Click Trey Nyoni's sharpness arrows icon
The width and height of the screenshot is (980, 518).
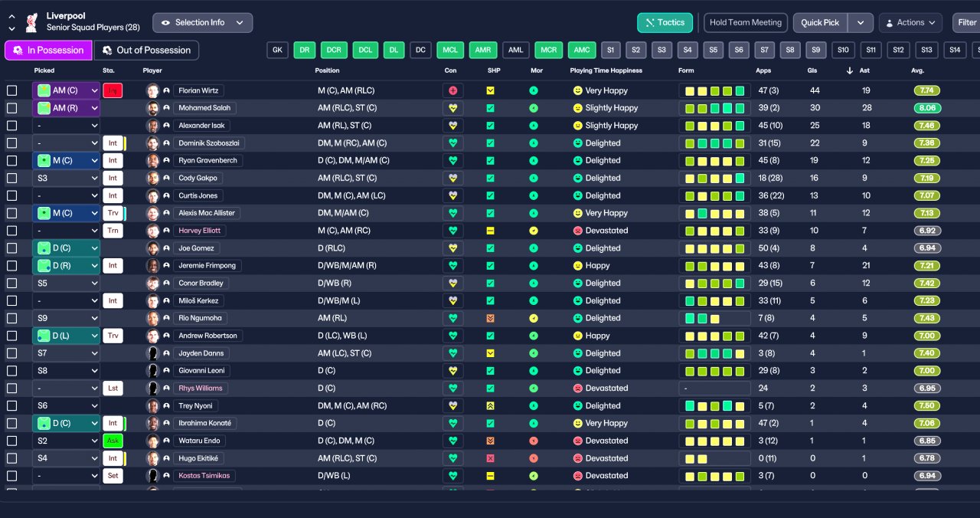[491, 405]
